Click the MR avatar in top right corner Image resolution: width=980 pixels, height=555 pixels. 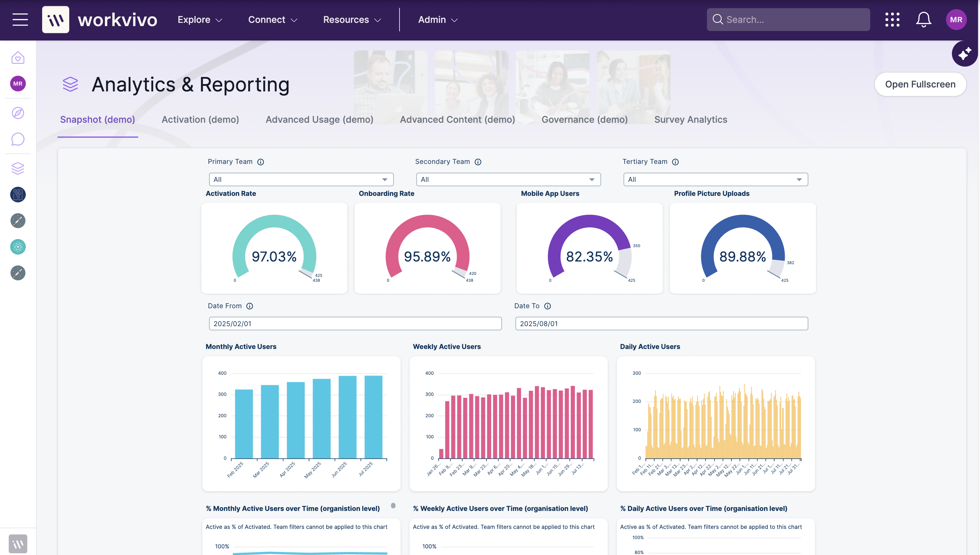coord(957,20)
